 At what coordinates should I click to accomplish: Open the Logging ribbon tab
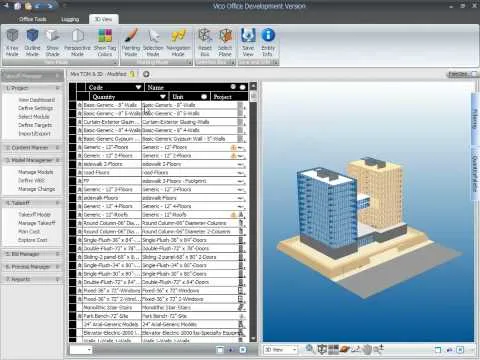[x=70, y=19]
